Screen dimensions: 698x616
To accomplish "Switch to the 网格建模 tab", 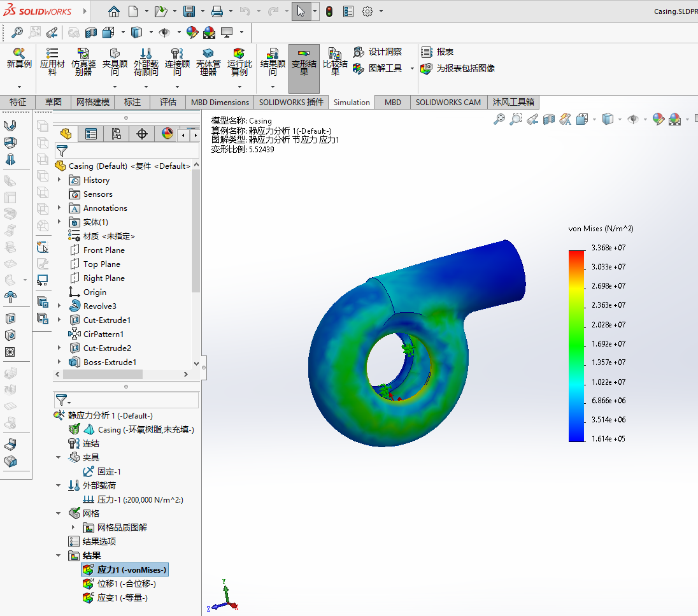I will 92,102.
